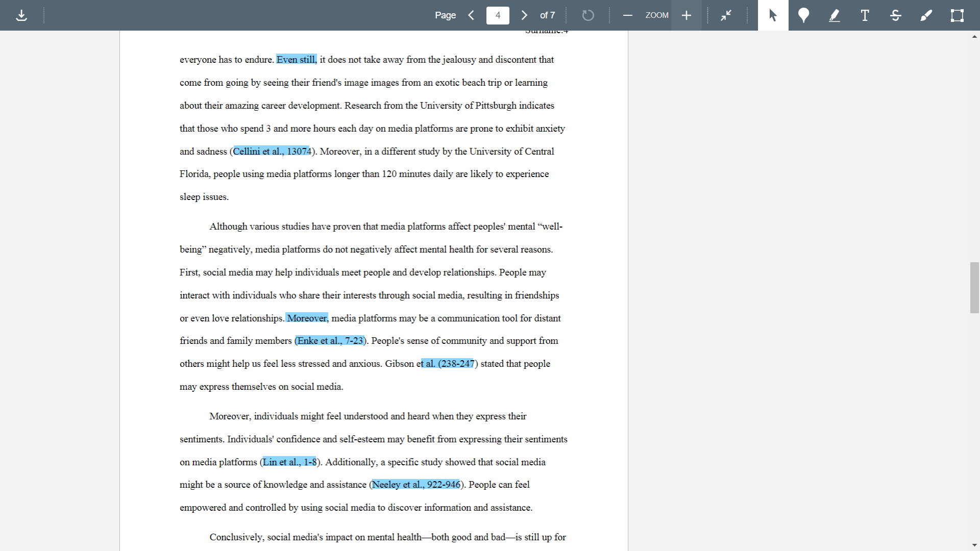The height and width of the screenshot is (551, 980).
Task: Click the highlighted 'Cellini et al., 13074' citation
Action: 272,152
